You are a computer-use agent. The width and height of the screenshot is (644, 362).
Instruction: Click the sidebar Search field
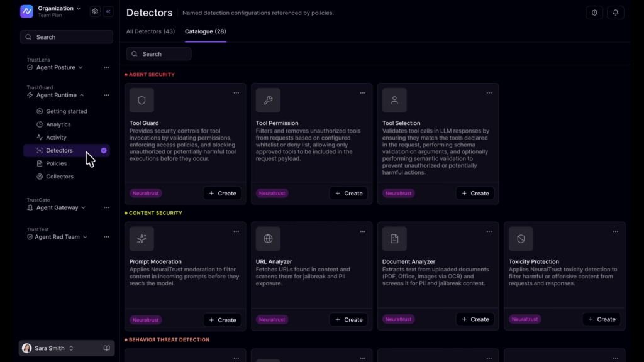pos(67,37)
